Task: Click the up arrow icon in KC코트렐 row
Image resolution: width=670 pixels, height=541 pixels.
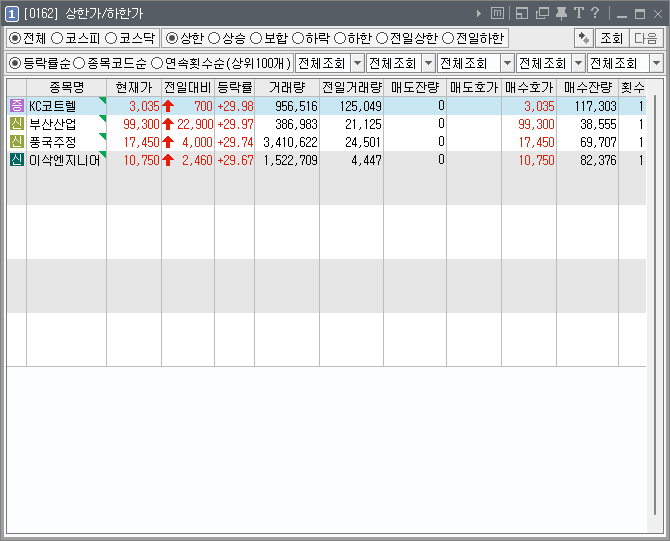Action: (168, 106)
